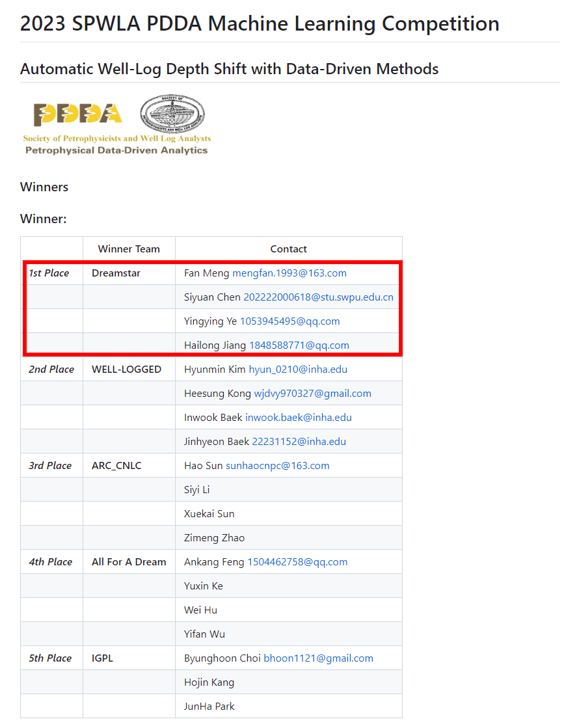Open Hao Sun's email sunhaocnpc@163.com
Screen dimensions: 579x728
coord(277,466)
